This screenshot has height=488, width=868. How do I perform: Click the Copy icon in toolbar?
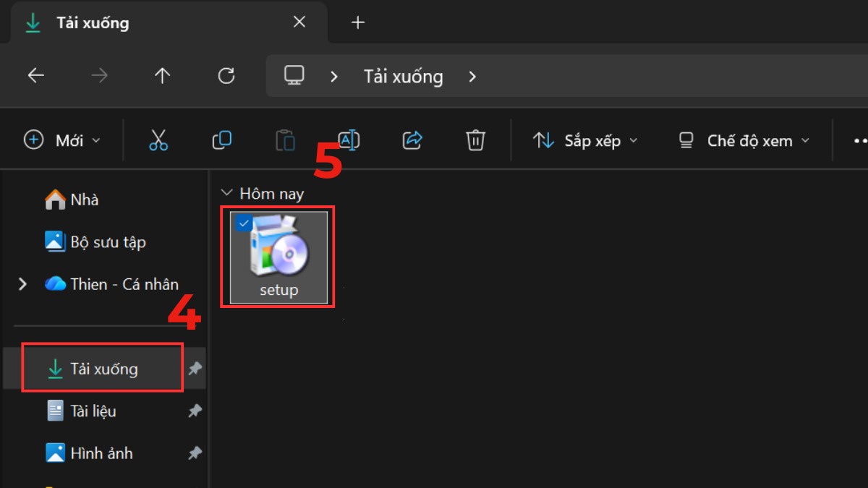point(222,140)
